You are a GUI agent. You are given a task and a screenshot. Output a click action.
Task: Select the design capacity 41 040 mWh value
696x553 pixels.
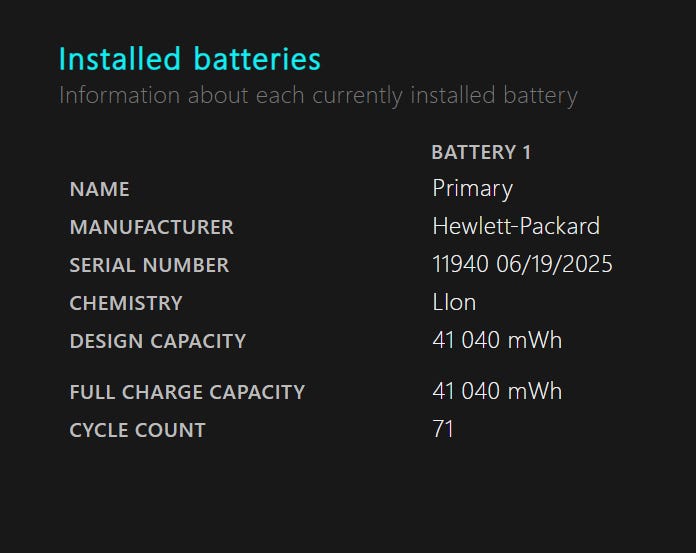click(497, 340)
